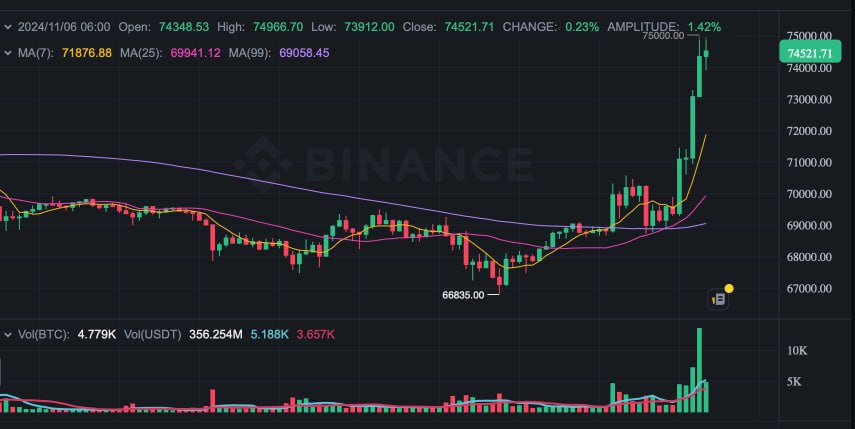Image resolution: width=855 pixels, height=429 pixels.
Task: Click the 10K volume axis label
Action: point(797,351)
